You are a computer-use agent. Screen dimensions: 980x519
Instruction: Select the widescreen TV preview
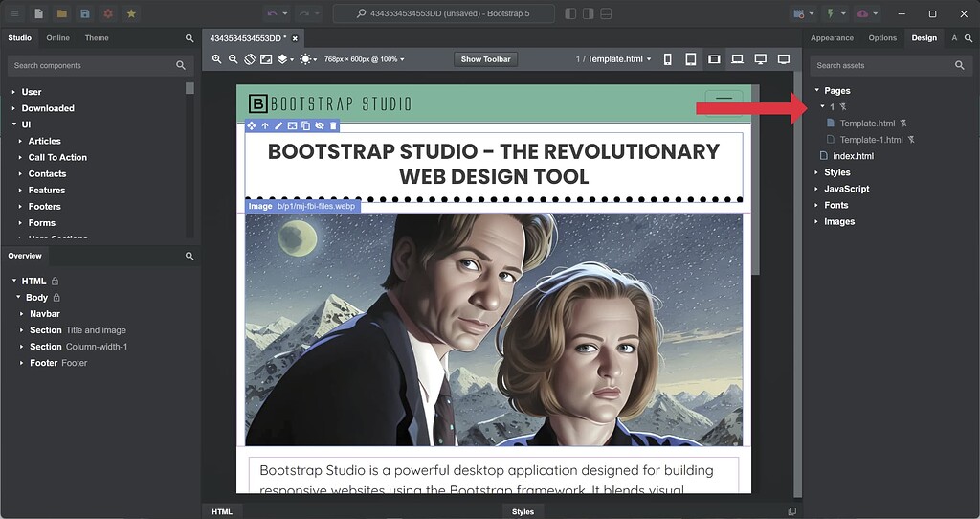pos(784,59)
